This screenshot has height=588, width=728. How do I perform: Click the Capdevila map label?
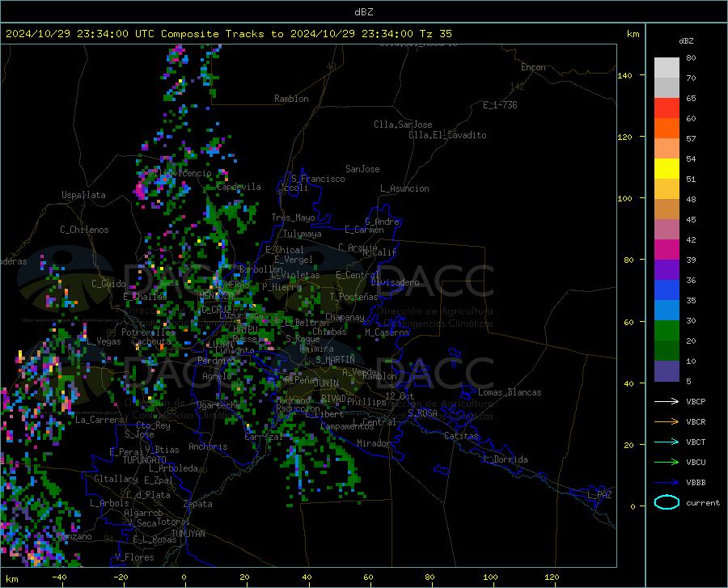point(239,187)
